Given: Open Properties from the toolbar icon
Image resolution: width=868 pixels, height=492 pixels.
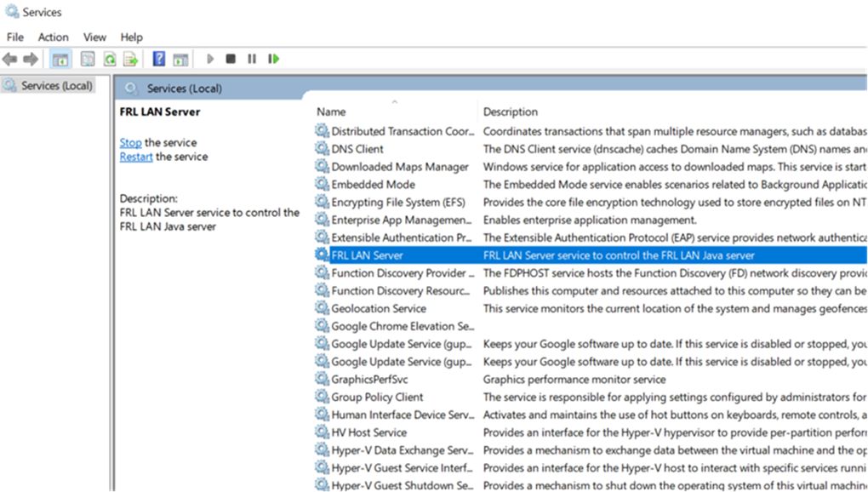Looking at the screenshot, I should pos(87,58).
